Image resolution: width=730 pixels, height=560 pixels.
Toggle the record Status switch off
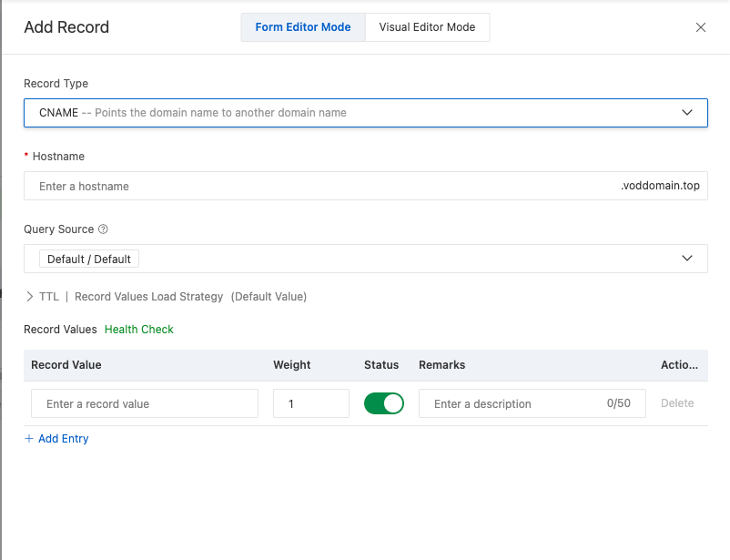[x=384, y=403]
